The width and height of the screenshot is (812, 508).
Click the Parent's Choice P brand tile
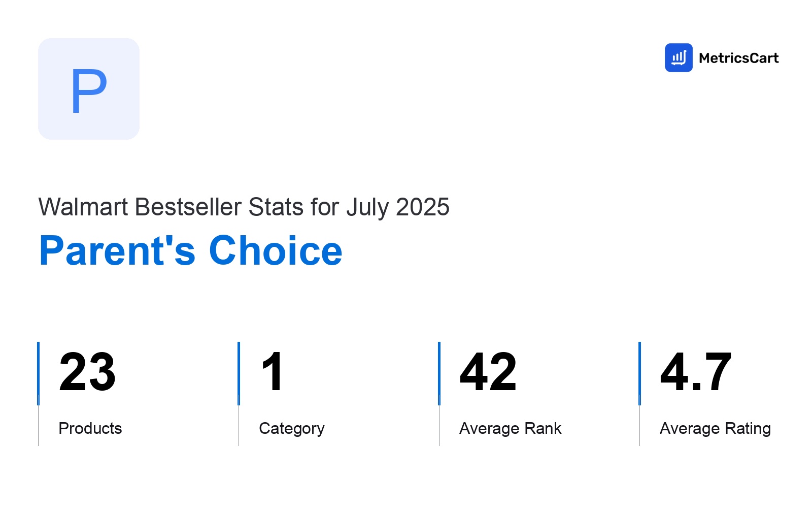tap(89, 89)
